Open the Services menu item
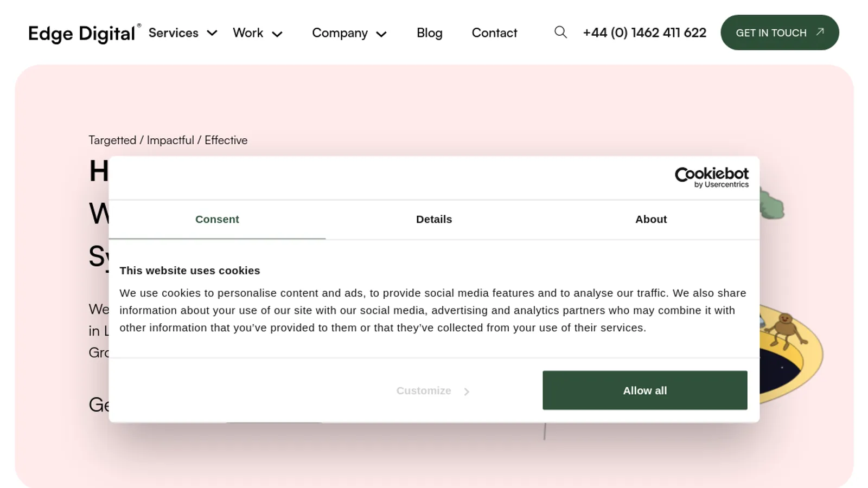This screenshot has height=488, width=868. (x=174, y=33)
